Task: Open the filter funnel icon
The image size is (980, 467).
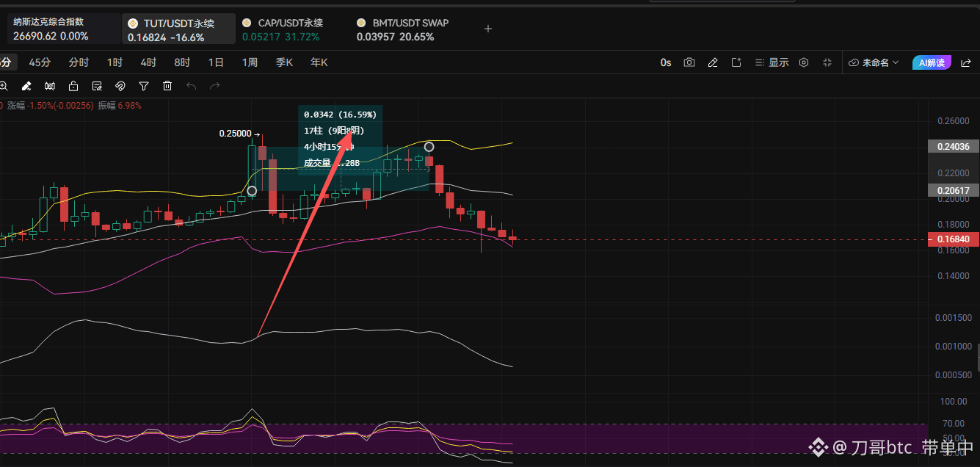Action: pyautogui.click(x=144, y=86)
